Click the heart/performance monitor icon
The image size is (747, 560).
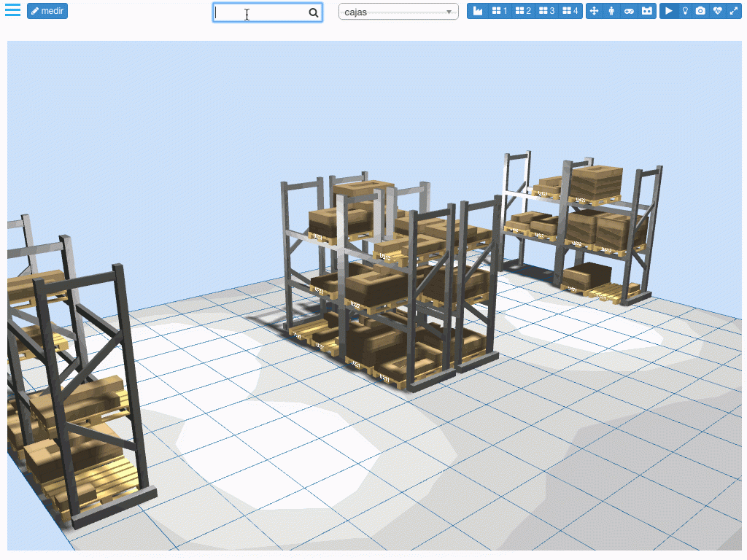click(x=716, y=10)
